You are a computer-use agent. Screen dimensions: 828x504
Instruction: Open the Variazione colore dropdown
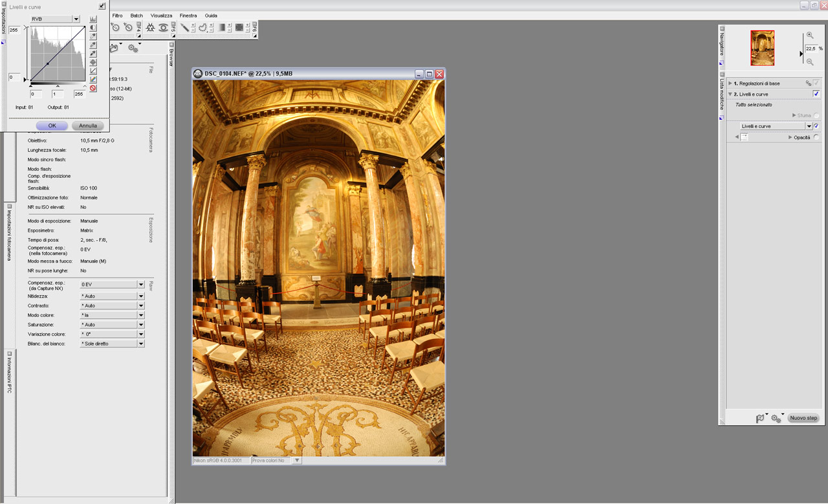(141, 334)
